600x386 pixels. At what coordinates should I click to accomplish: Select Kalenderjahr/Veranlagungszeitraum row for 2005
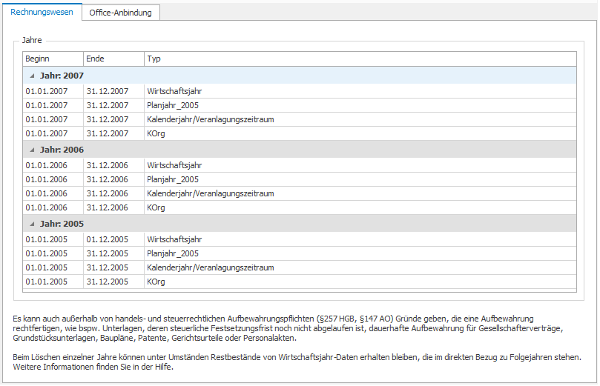coord(299,268)
